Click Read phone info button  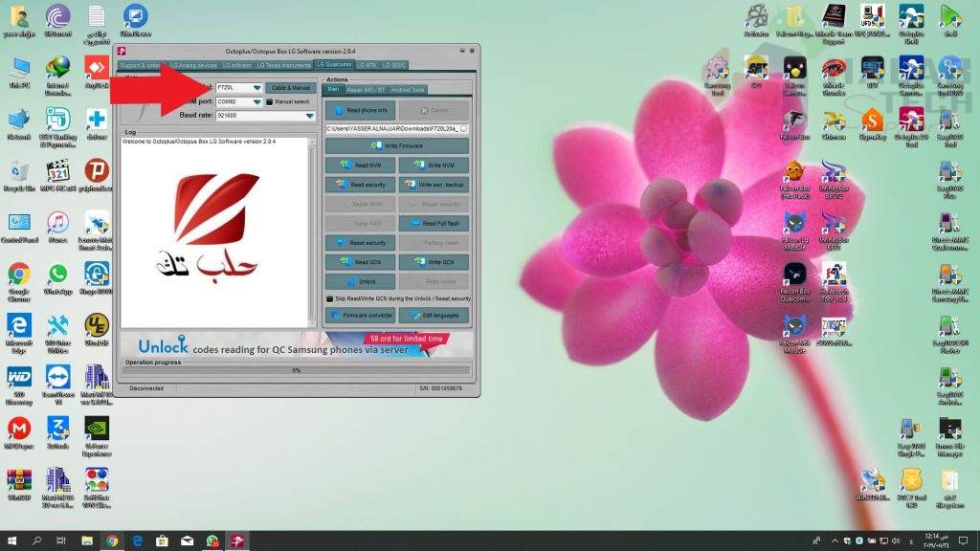tap(360, 111)
